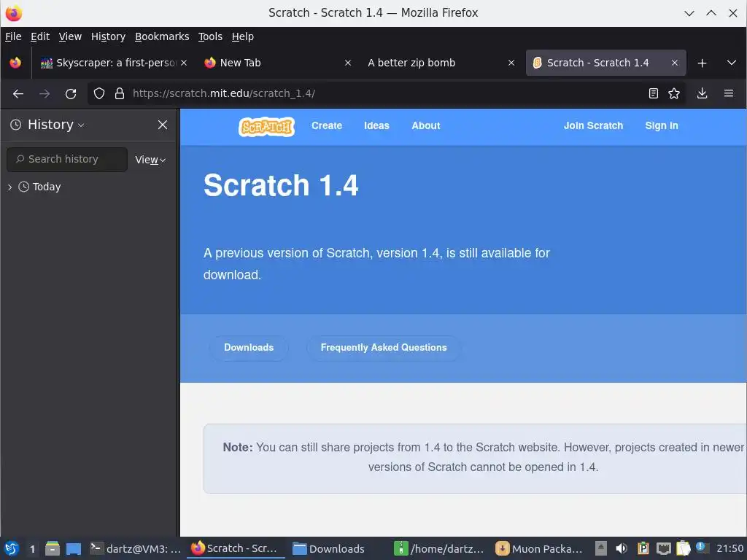This screenshot has height=560, width=747.
Task: Select the Today history entry
Action: (x=46, y=187)
